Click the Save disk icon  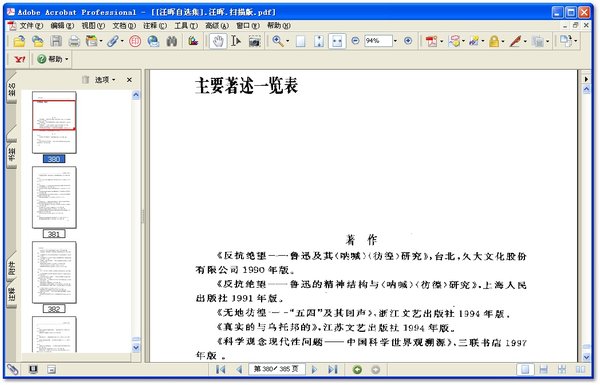tap(56, 41)
